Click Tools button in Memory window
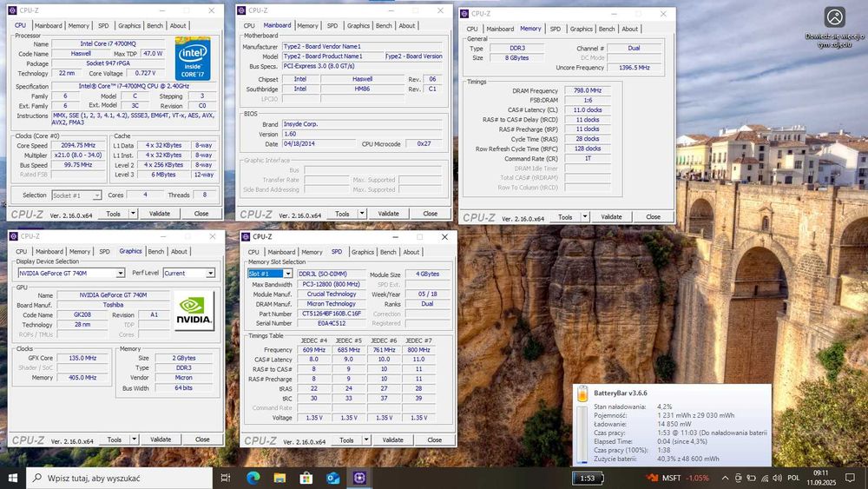The width and height of the screenshot is (868, 489). pyautogui.click(x=565, y=216)
